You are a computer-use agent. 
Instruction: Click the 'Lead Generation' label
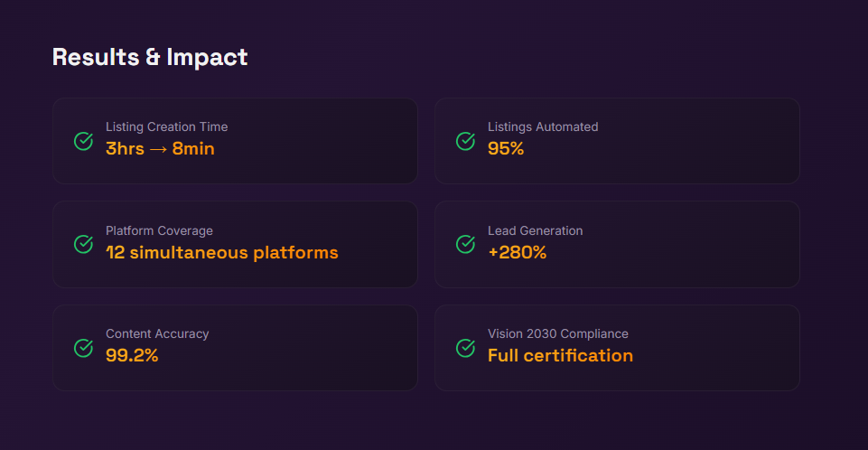point(535,230)
